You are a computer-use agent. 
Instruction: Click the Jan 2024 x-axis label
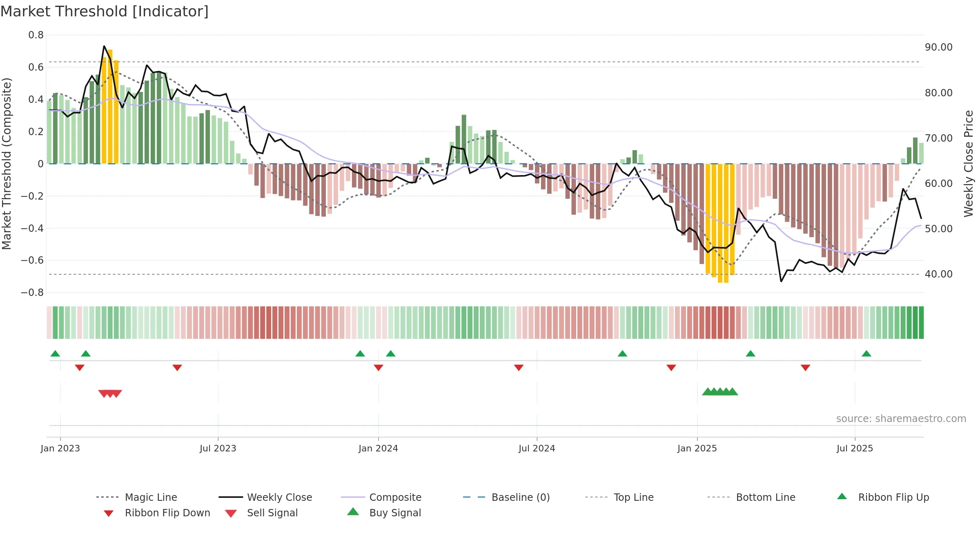pos(379,448)
